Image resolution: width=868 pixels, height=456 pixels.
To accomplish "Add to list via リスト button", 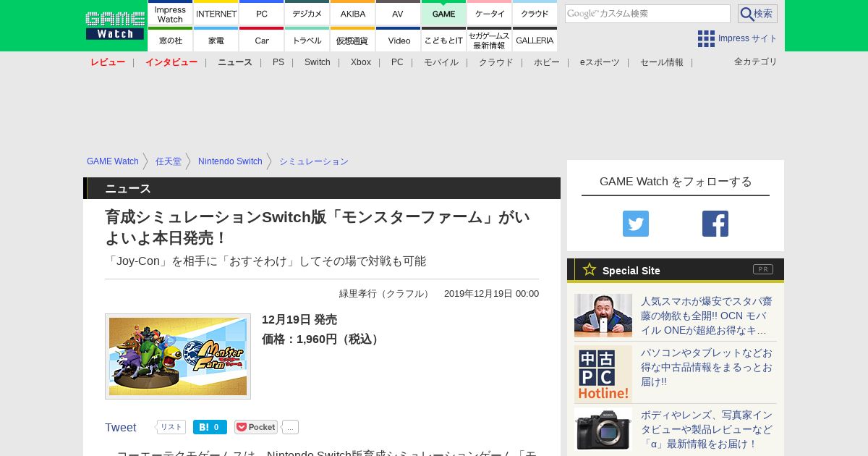I will (170, 427).
